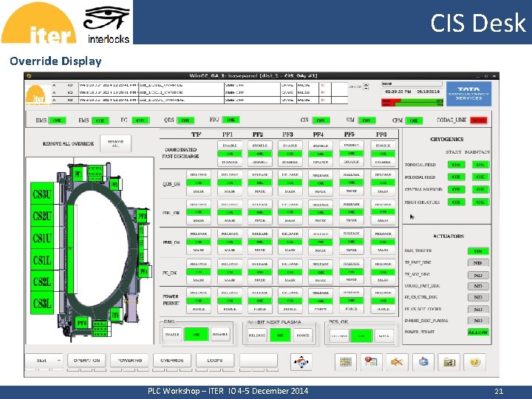Click the DMS DISABLE button
The width and height of the screenshot is (532, 399).
[x=220, y=335]
